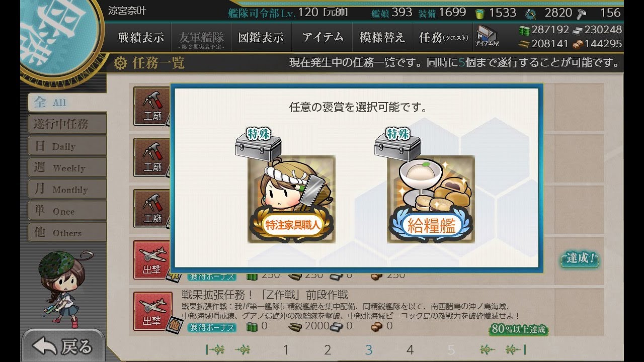Image resolution: width=644 pixels, height=362 pixels.
Task: Click the gear icon beside 任務一覧
Action: pyautogui.click(x=120, y=63)
